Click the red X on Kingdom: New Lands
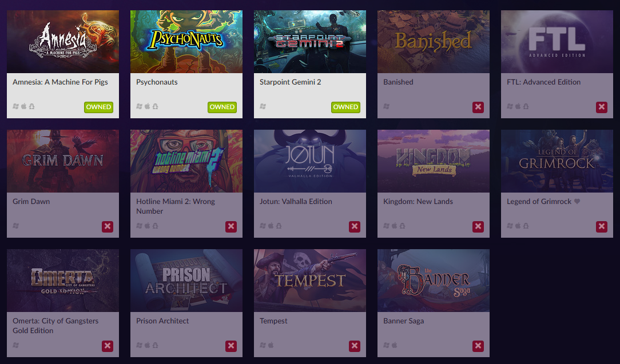Screen dimensions: 620x364 click(478, 226)
